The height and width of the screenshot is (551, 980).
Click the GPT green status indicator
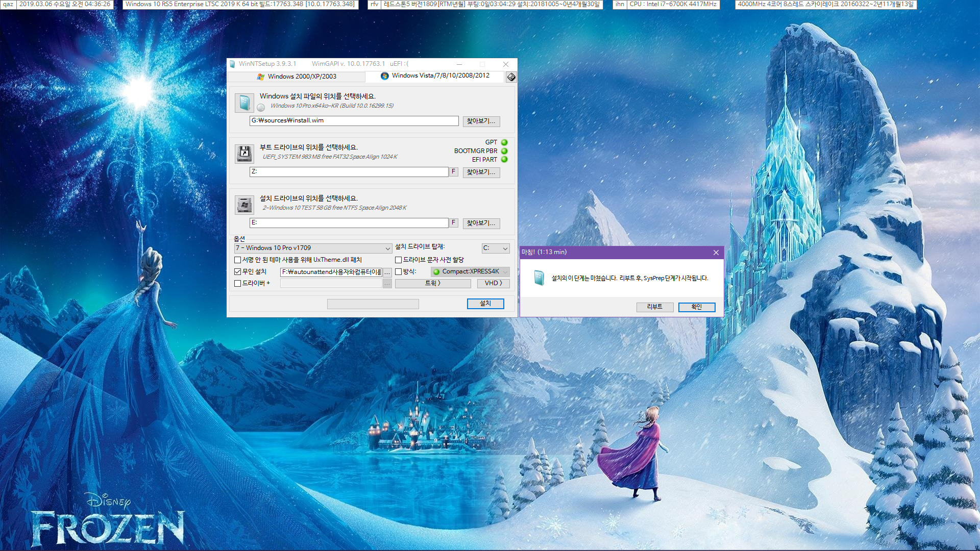coord(504,142)
